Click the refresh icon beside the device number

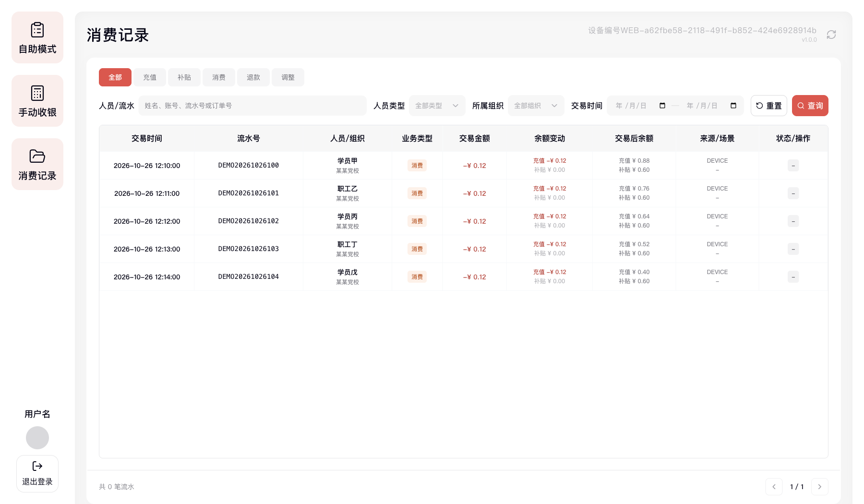[831, 35]
